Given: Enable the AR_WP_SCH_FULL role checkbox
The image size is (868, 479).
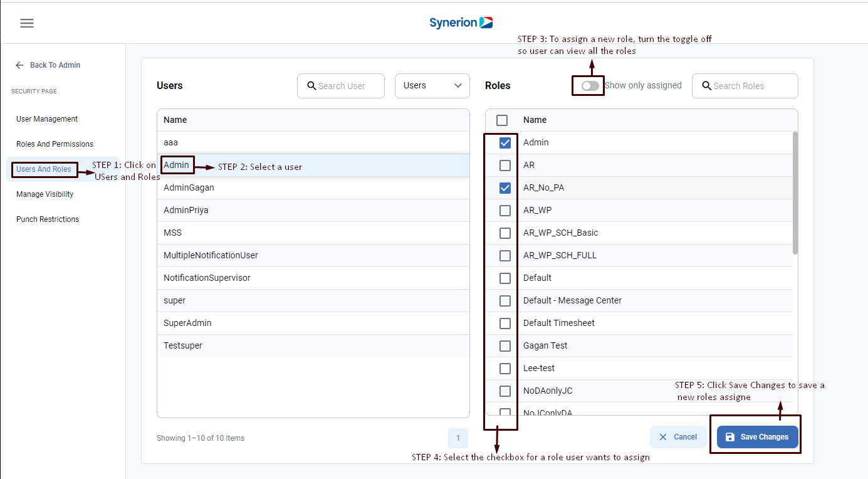Looking at the screenshot, I should (x=505, y=256).
